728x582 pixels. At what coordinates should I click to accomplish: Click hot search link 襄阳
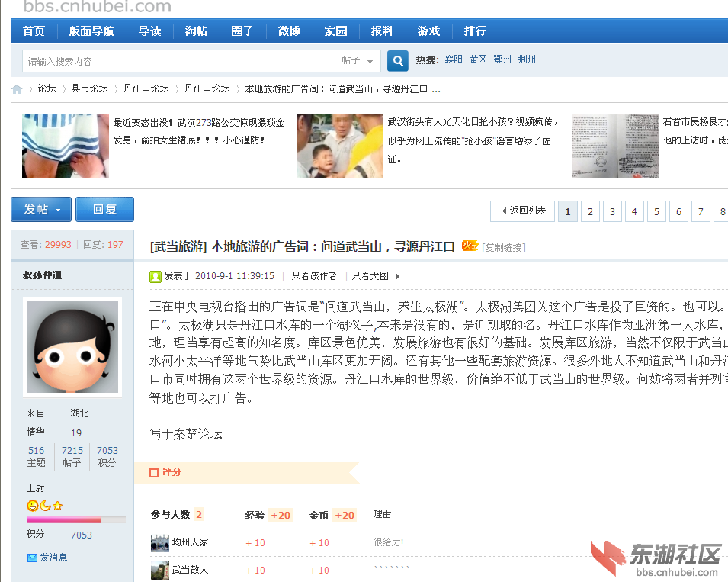click(454, 59)
